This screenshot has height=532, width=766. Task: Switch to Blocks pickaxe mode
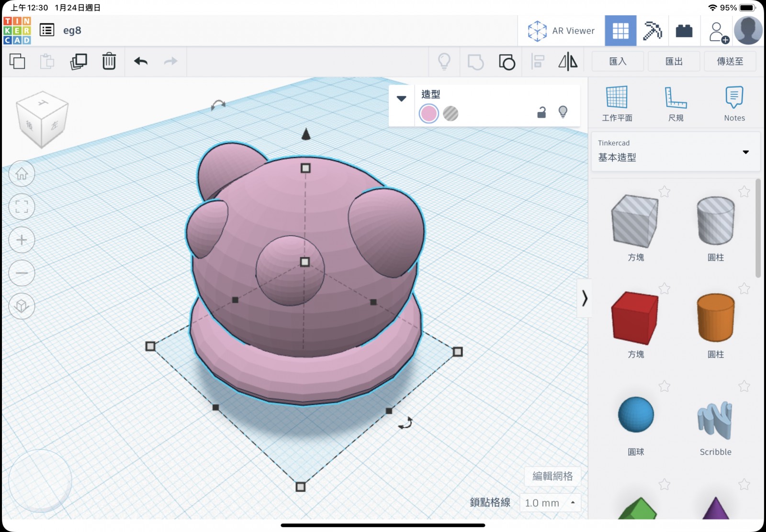pos(652,31)
